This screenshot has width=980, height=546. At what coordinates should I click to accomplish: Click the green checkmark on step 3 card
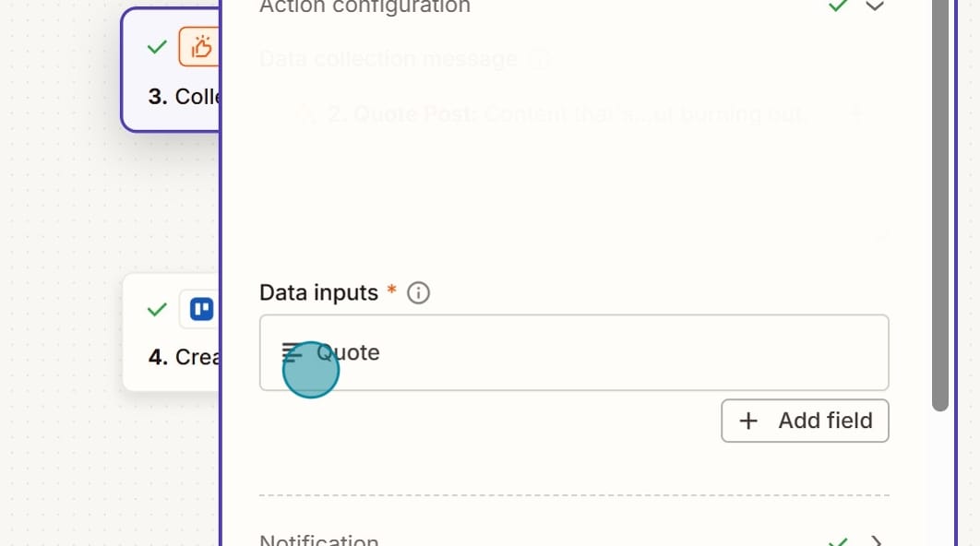coord(156,47)
